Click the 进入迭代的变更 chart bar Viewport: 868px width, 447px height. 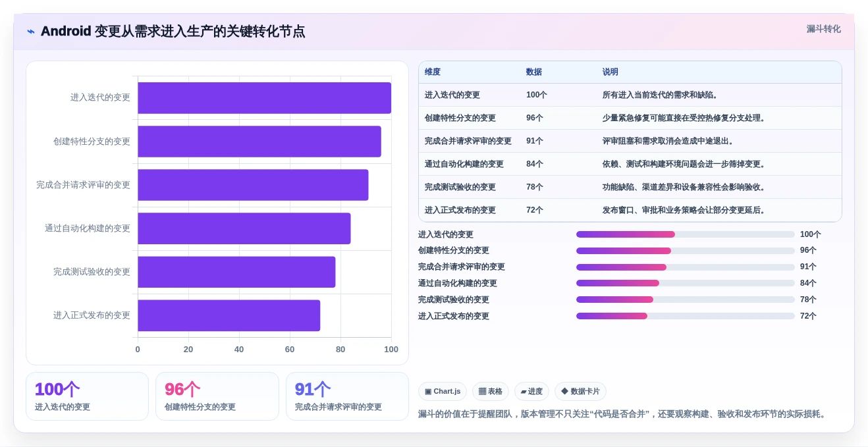point(264,98)
